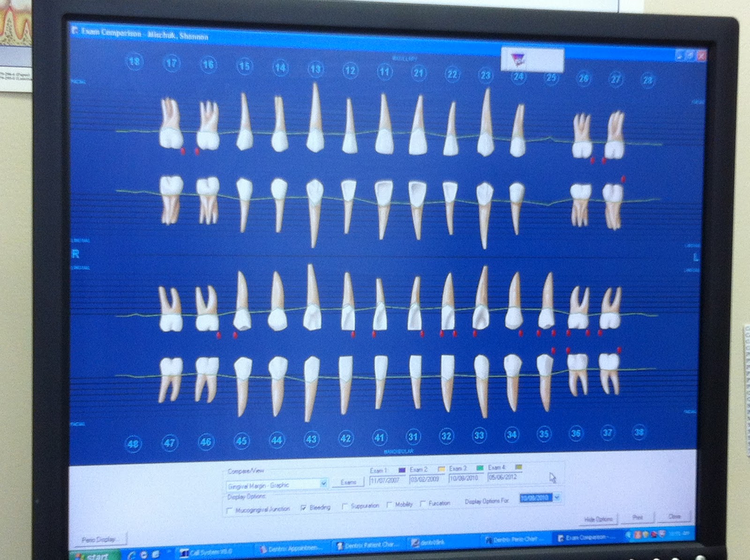Screen dimensions: 750x560
Task: Select tooth number 42 circle
Action: pyautogui.click(x=345, y=438)
